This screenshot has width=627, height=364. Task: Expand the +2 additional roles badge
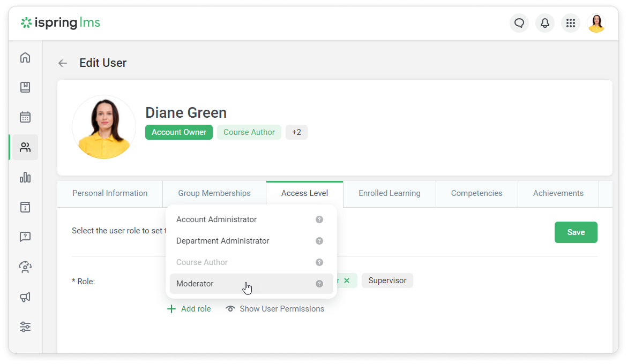[x=296, y=132]
